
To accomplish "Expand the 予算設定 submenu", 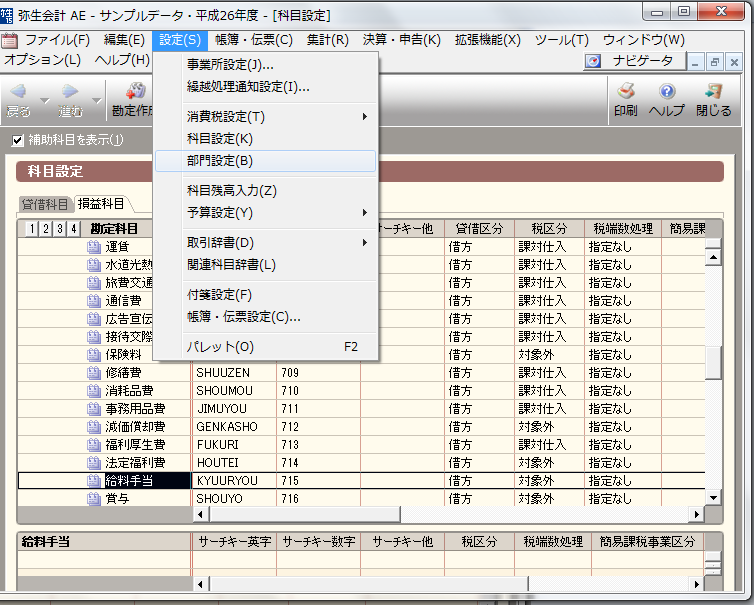I will (364, 212).
